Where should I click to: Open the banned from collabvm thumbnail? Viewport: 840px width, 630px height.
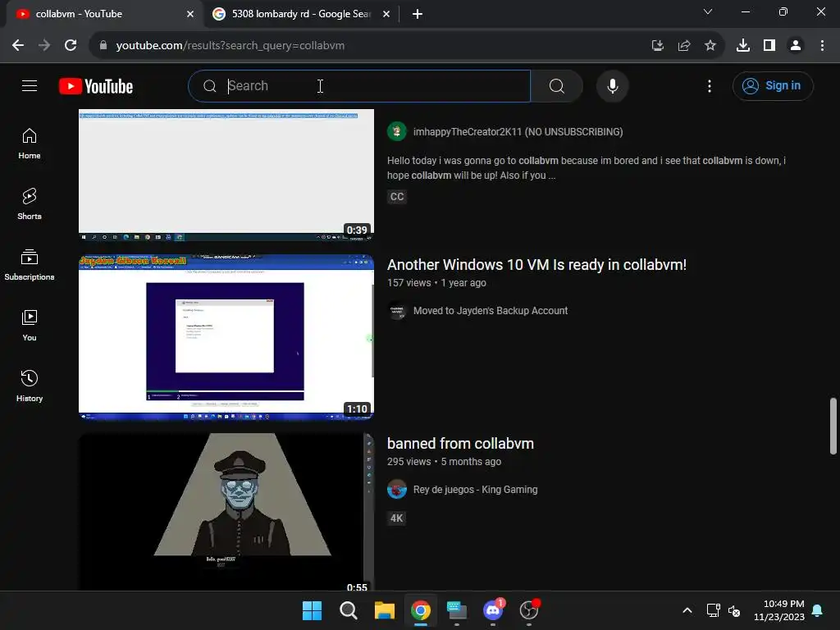[226, 512]
